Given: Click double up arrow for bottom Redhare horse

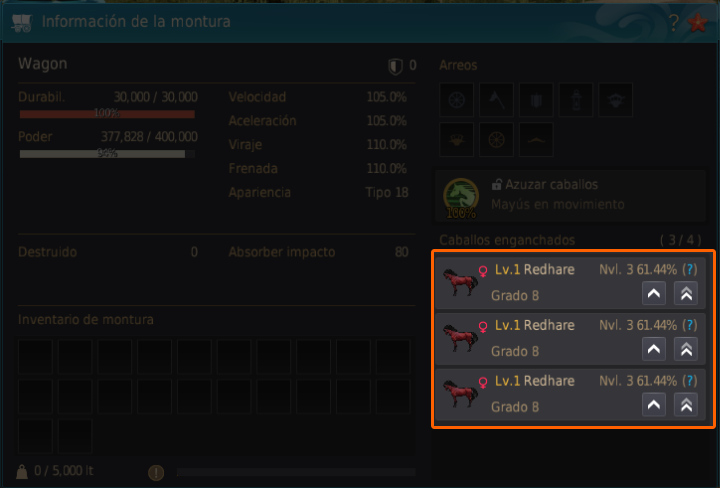Looking at the screenshot, I should [x=686, y=405].
